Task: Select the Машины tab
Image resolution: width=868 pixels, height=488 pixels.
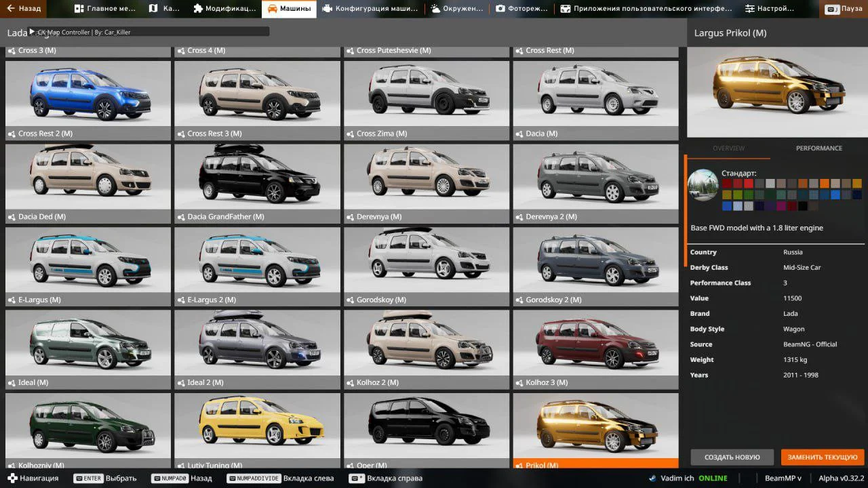Action: 289,9
